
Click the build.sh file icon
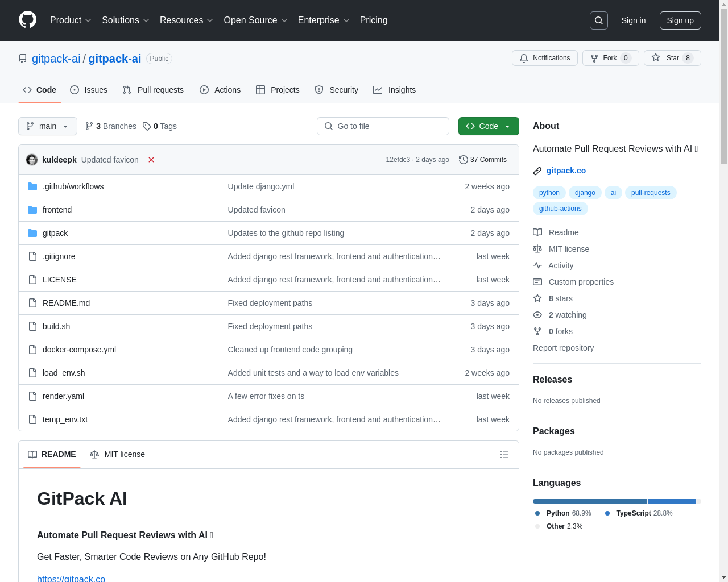point(32,326)
